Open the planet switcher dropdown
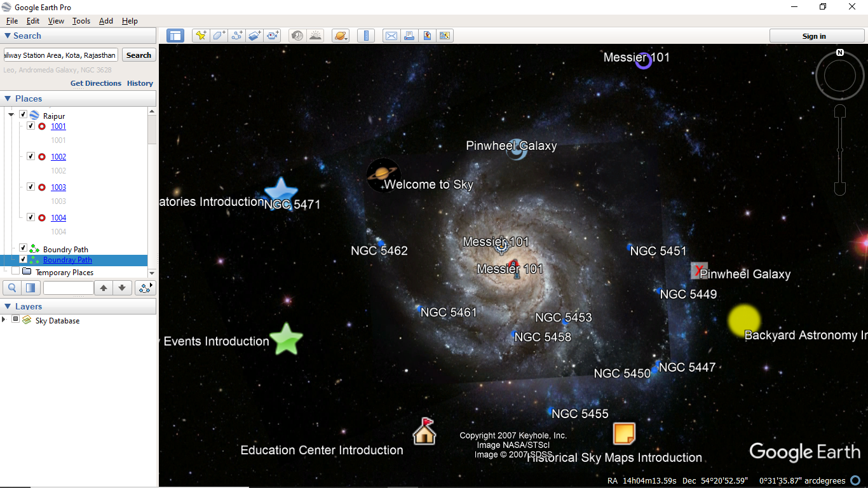This screenshot has height=488, width=868. 341,36
